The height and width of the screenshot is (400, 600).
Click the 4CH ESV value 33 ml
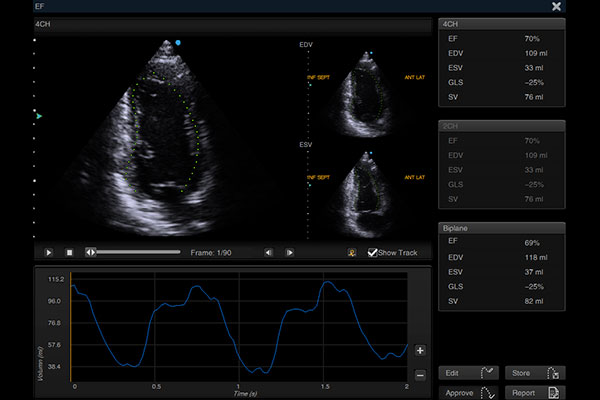click(x=534, y=68)
